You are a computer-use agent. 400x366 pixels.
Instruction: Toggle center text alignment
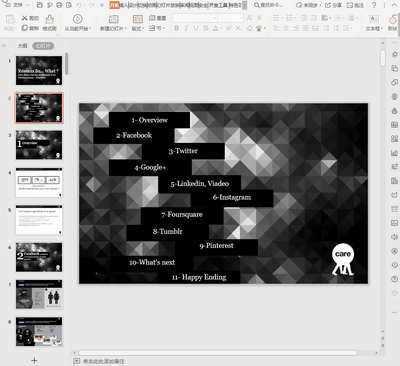tap(286, 29)
